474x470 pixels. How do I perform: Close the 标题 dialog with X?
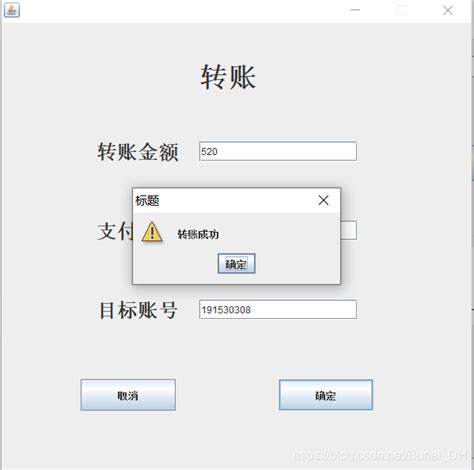[323, 200]
